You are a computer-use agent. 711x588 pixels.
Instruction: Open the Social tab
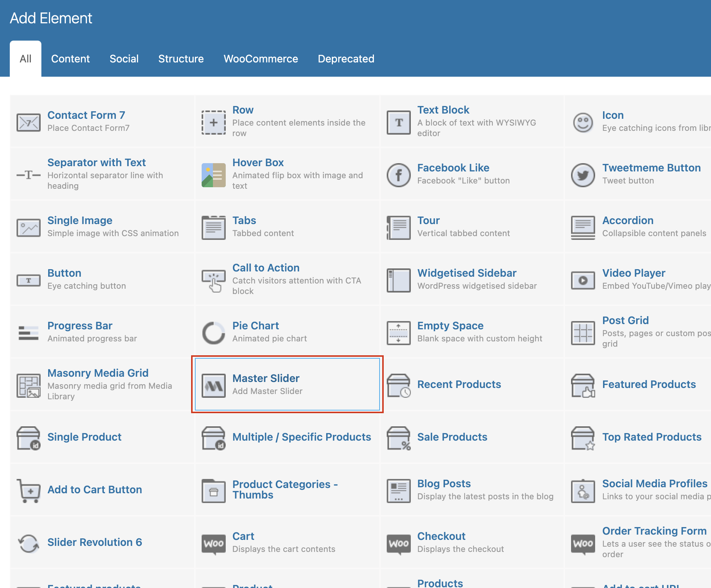coord(124,59)
